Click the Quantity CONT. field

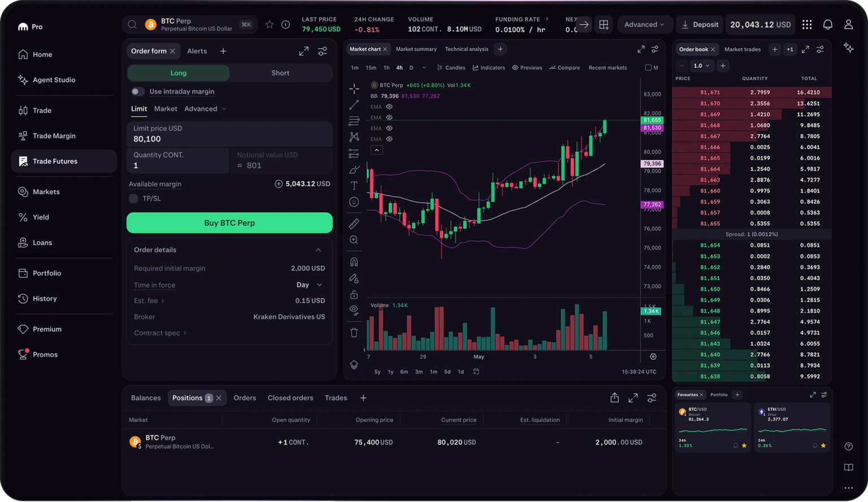tap(178, 160)
